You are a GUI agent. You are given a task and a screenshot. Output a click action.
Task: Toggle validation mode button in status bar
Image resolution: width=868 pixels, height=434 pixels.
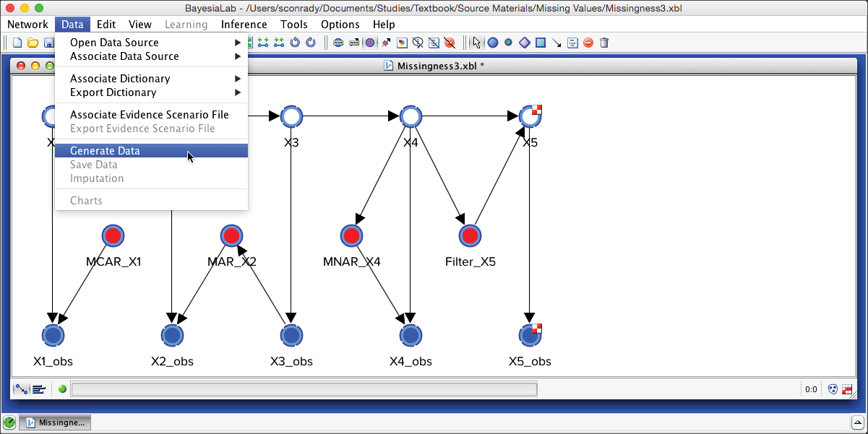tap(39, 389)
